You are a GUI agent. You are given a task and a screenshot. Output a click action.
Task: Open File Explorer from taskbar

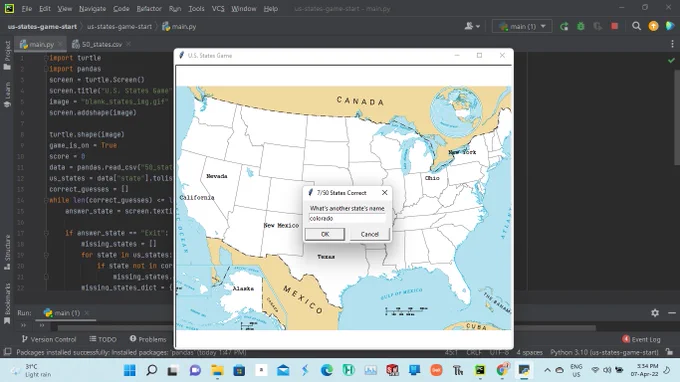click(217, 370)
